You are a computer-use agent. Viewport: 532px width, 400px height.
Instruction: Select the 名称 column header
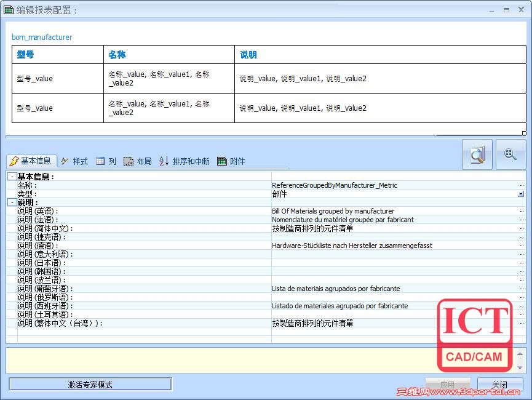click(169, 54)
